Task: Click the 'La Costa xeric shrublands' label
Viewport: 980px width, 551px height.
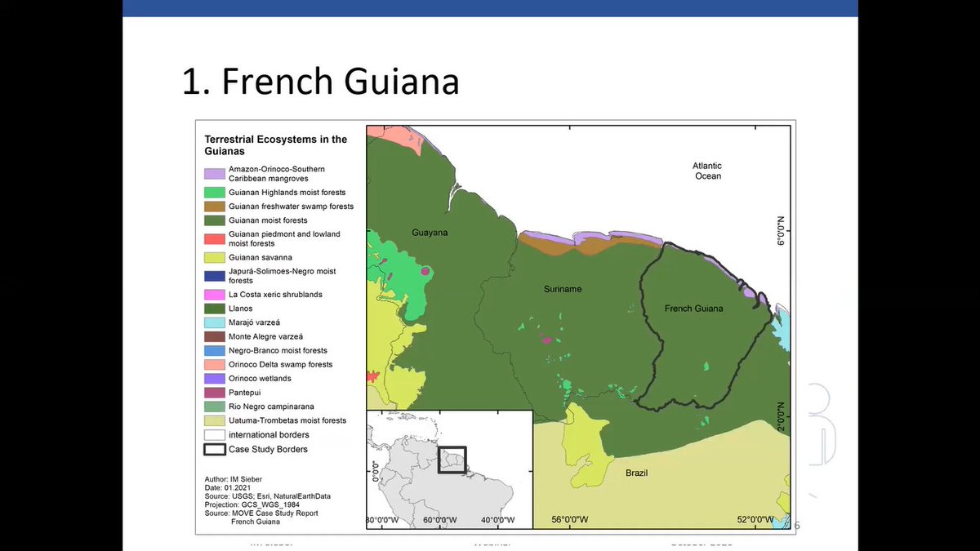Action: click(x=275, y=295)
